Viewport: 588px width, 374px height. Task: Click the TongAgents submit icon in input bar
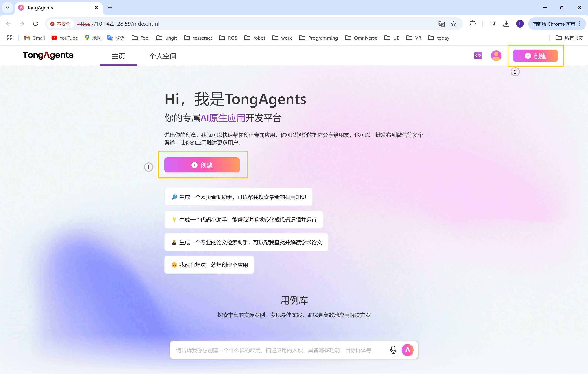point(407,350)
